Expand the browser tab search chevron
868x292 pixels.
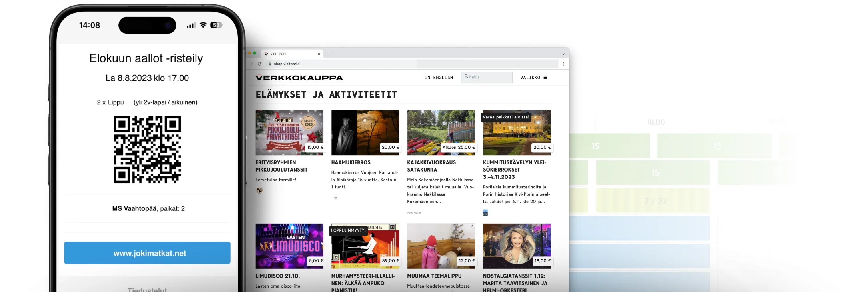tap(563, 54)
